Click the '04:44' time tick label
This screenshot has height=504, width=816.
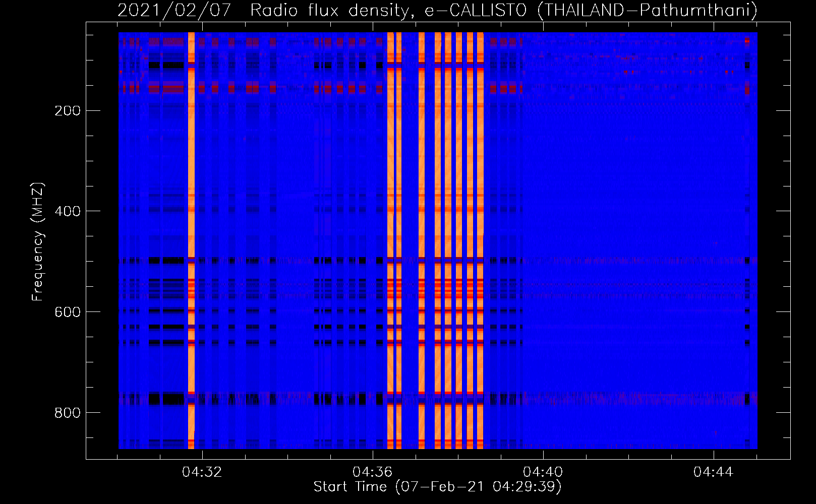pyautogui.click(x=714, y=472)
